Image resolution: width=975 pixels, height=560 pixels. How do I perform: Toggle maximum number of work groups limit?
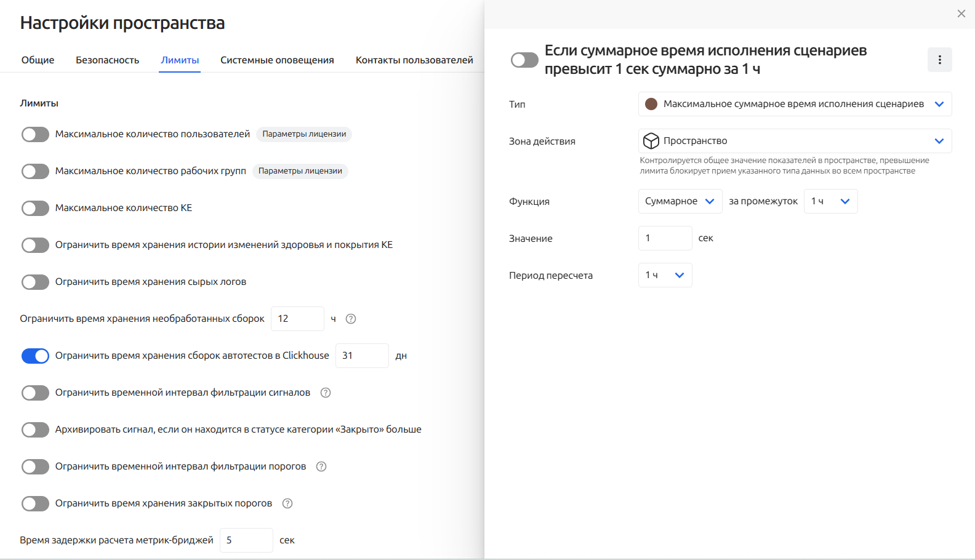click(35, 171)
